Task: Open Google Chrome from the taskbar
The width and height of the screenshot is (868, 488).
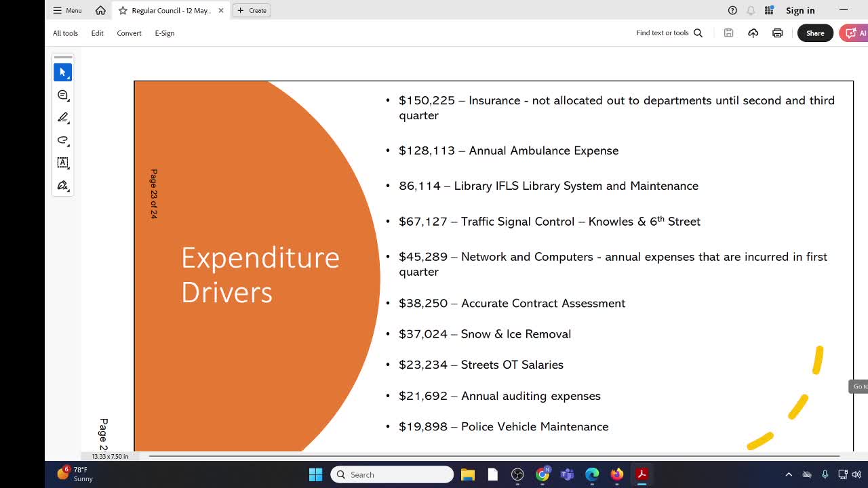Action: (x=542, y=474)
